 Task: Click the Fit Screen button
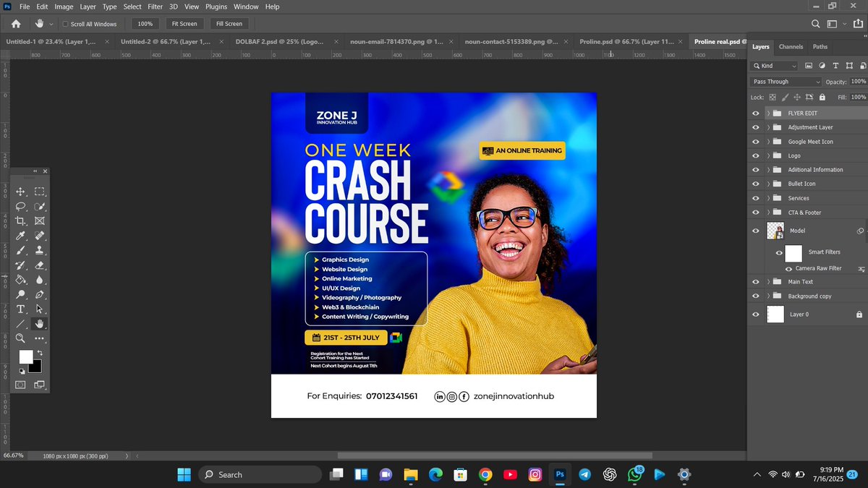[184, 24]
